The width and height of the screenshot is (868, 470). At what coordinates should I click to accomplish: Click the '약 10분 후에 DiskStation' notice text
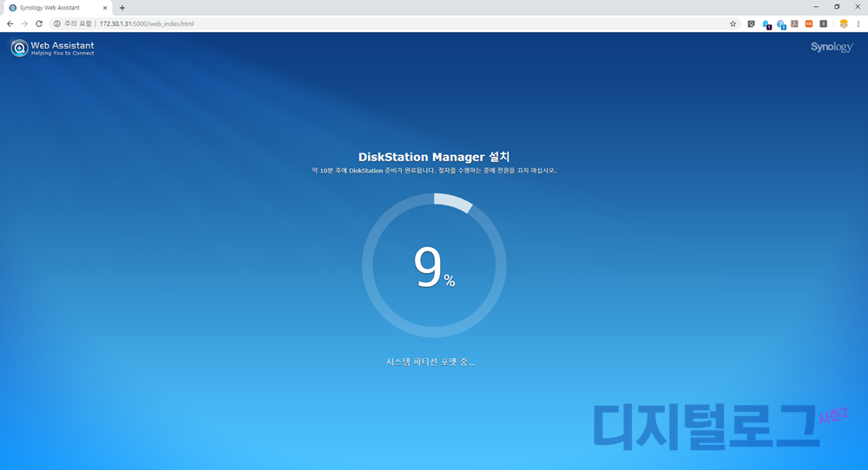coord(434,171)
